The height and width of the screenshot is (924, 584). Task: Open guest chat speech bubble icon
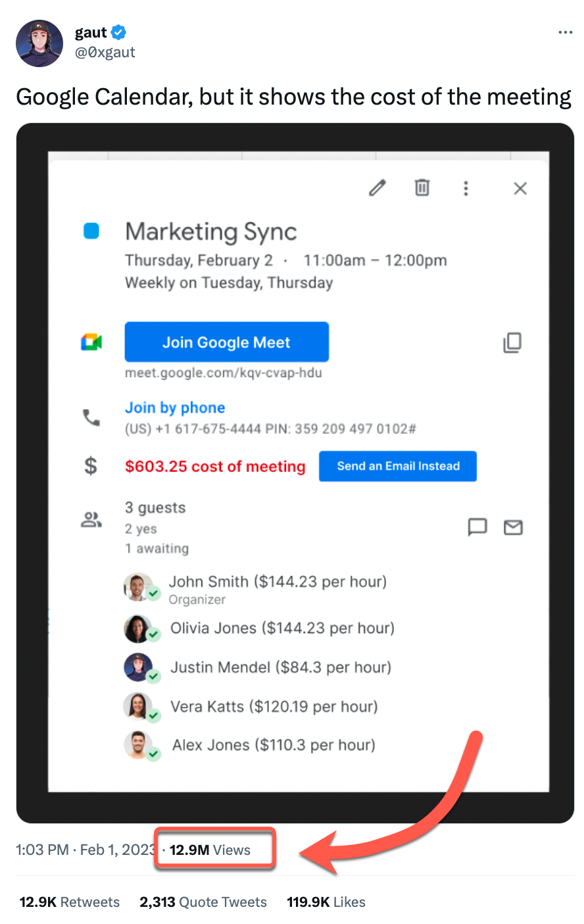[477, 527]
